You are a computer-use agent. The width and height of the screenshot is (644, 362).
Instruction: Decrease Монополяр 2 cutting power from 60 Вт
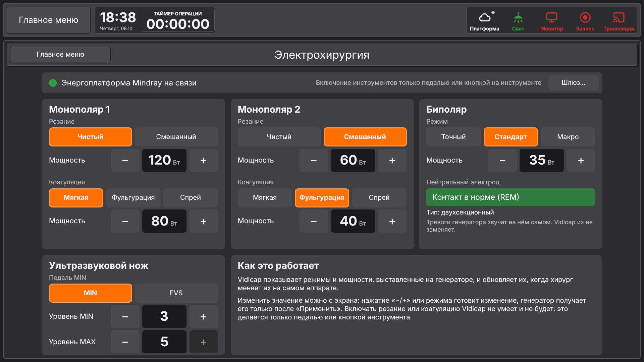tap(314, 161)
